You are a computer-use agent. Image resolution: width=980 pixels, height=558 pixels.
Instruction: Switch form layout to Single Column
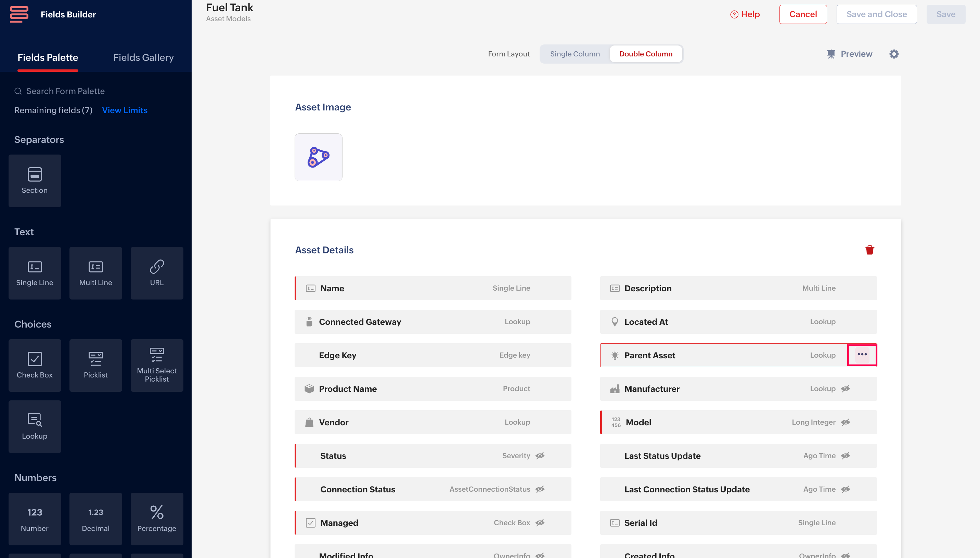[575, 54]
